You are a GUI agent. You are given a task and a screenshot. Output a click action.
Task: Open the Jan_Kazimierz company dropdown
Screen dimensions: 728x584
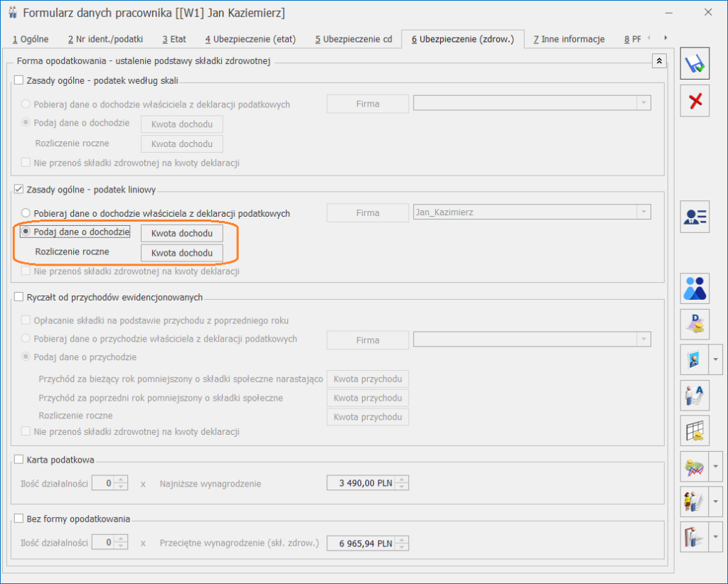[643, 212]
